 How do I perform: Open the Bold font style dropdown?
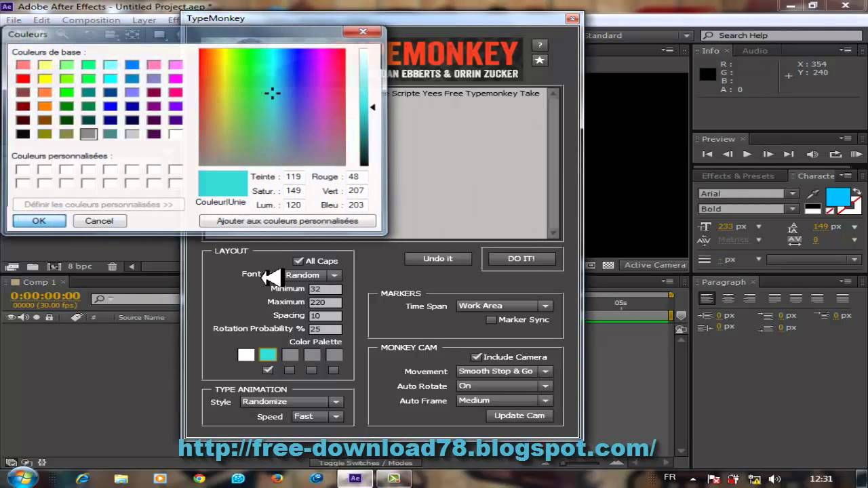click(748, 209)
